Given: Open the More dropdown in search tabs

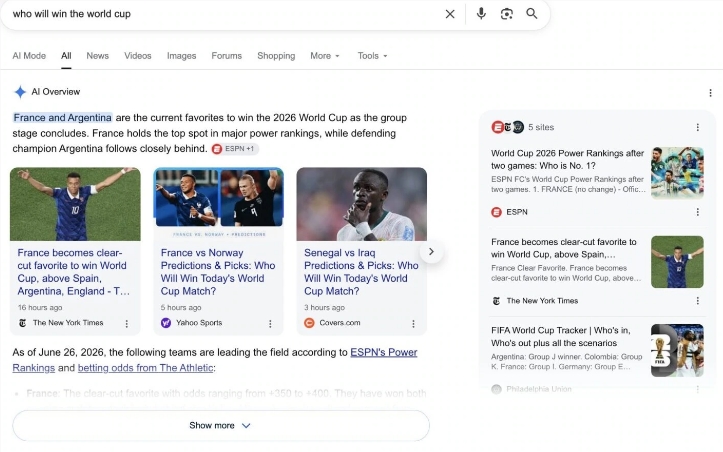Looking at the screenshot, I should click(x=325, y=56).
